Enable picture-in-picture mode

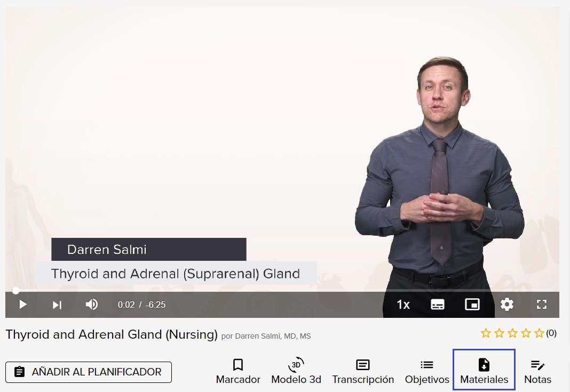pos(472,305)
